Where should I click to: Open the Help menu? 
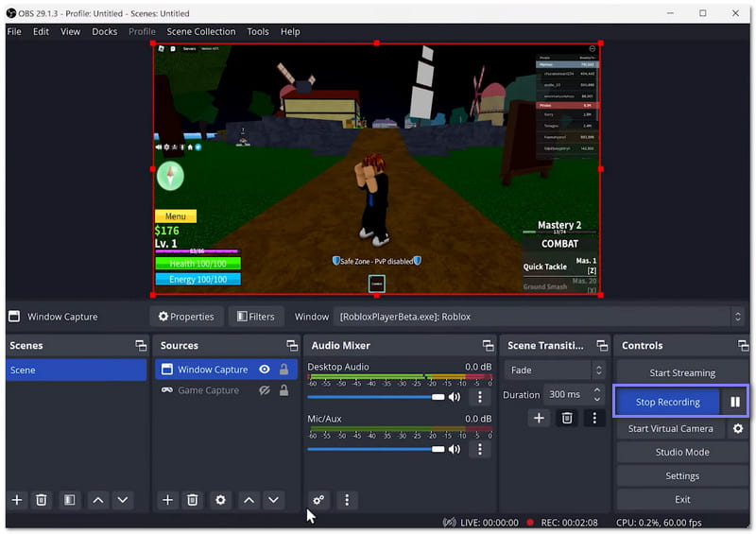coord(290,31)
